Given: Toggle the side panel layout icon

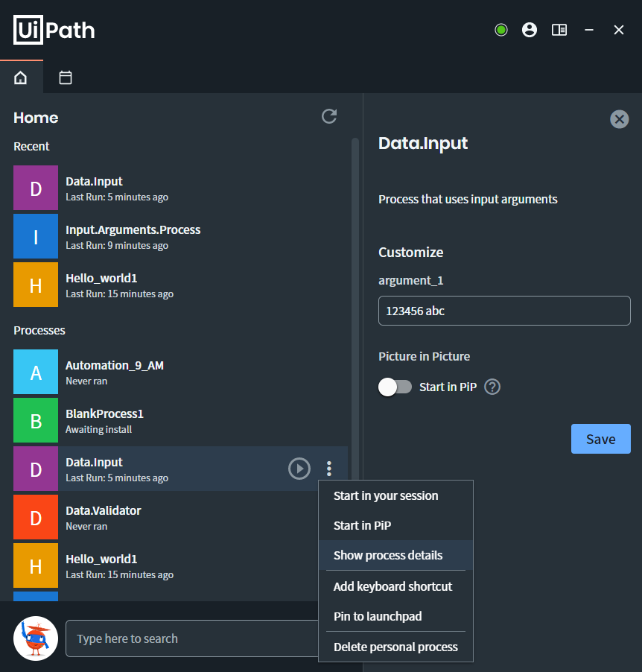Looking at the screenshot, I should (x=559, y=30).
